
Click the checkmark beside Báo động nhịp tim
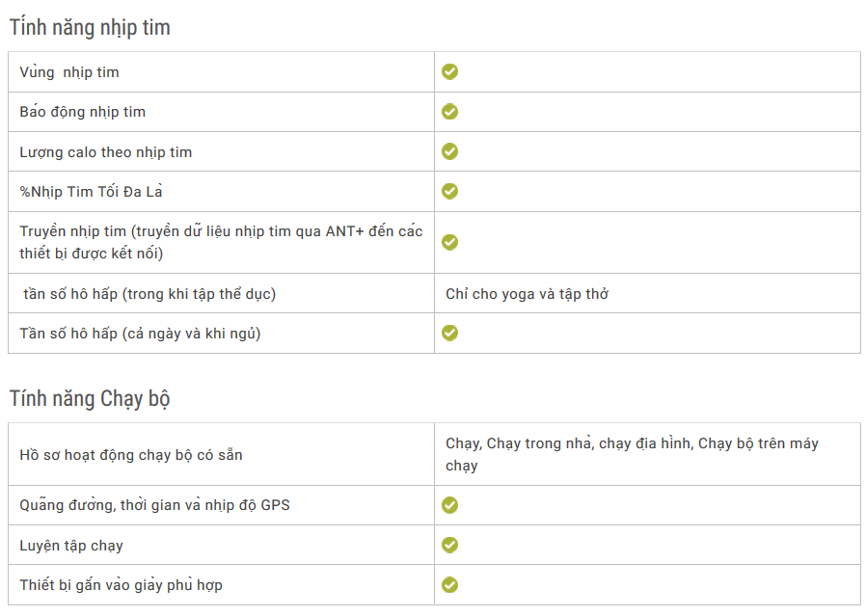tap(449, 112)
